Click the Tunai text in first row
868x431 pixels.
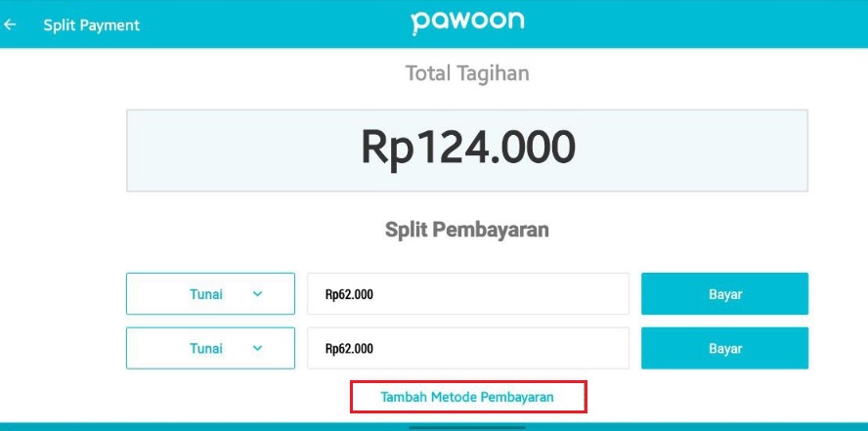point(205,293)
